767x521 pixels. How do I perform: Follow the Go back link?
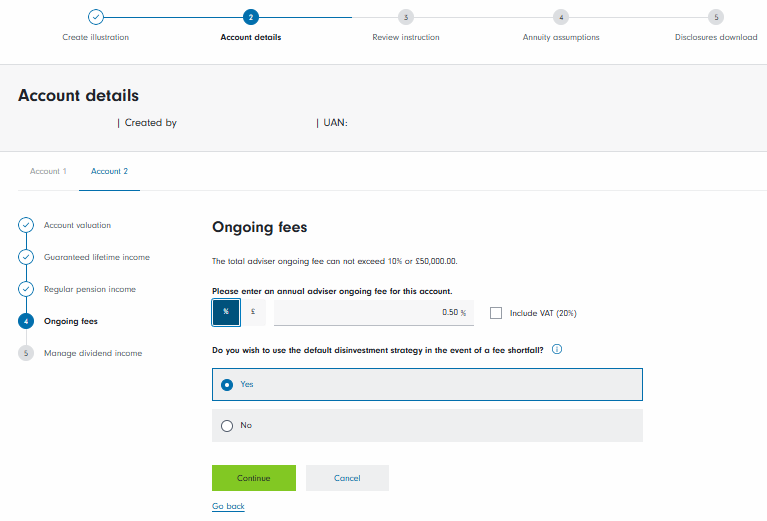coord(228,507)
